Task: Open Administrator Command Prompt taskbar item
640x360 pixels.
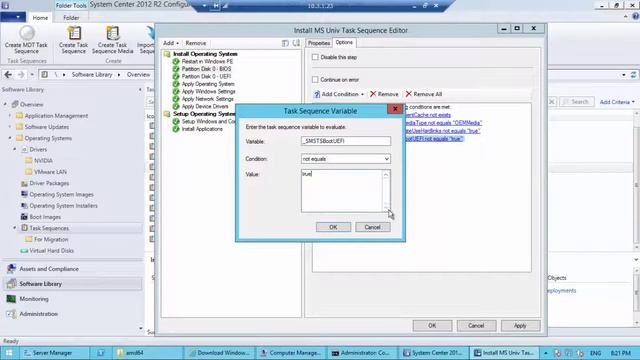Action: 361,353
